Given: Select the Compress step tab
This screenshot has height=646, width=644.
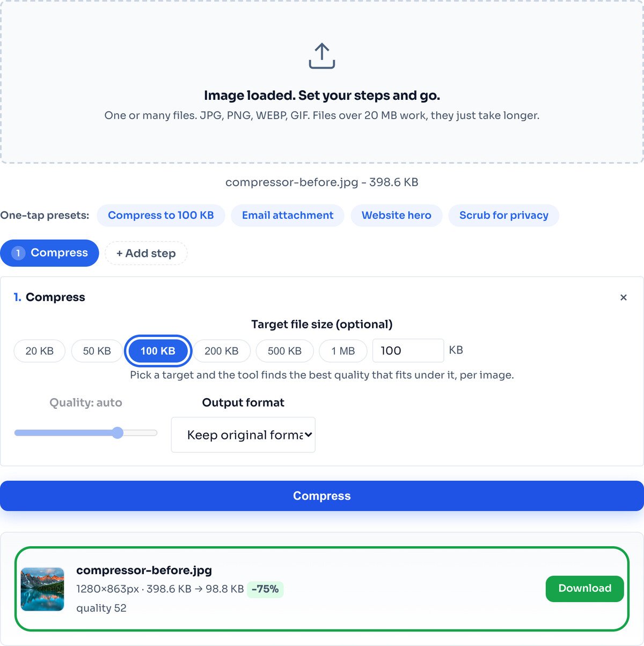Looking at the screenshot, I should (x=49, y=253).
